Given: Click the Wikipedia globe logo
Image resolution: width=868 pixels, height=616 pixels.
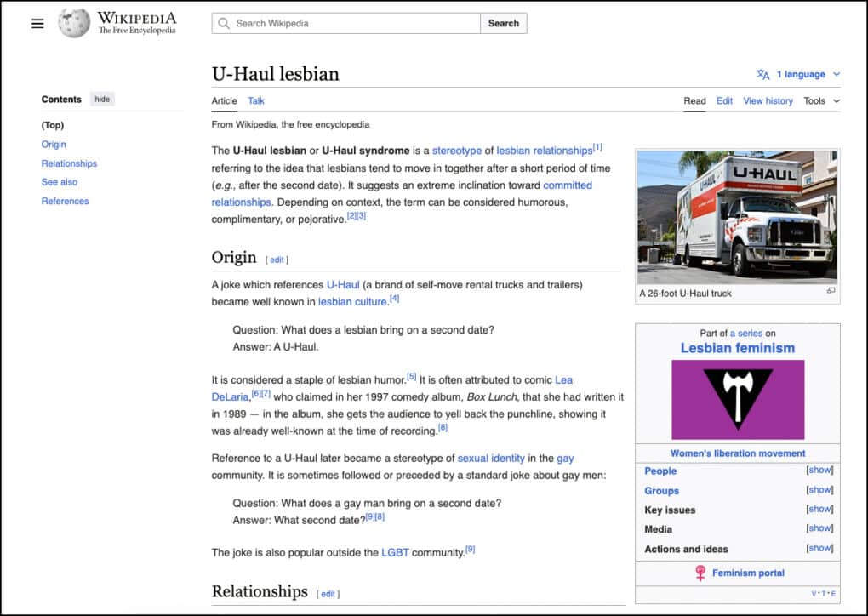Looking at the screenshot, I should pyautogui.click(x=74, y=23).
